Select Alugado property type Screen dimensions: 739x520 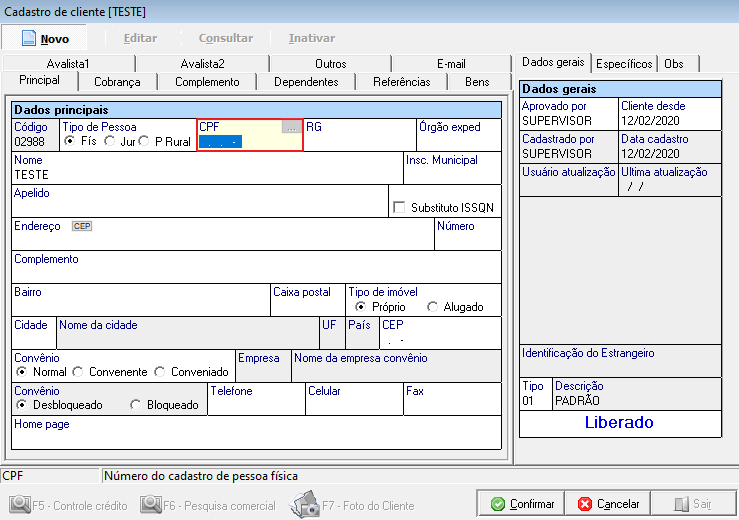pyautogui.click(x=433, y=307)
